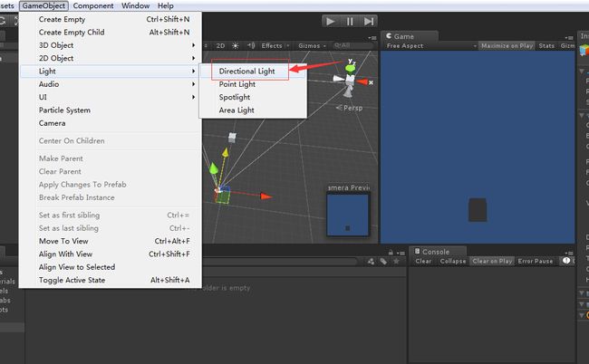Open the GameObject menu
Image resolution: width=589 pixels, height=364 pixels.
tap(43, 5)
